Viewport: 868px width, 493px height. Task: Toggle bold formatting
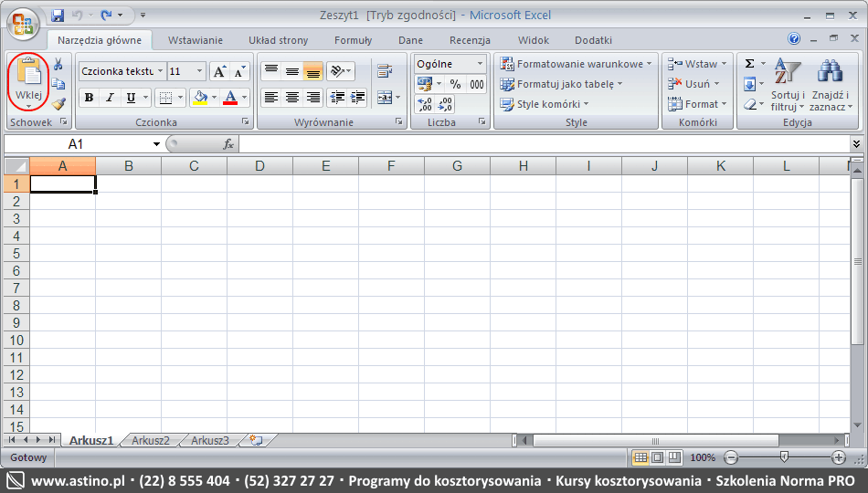click(x=89, y=98)
